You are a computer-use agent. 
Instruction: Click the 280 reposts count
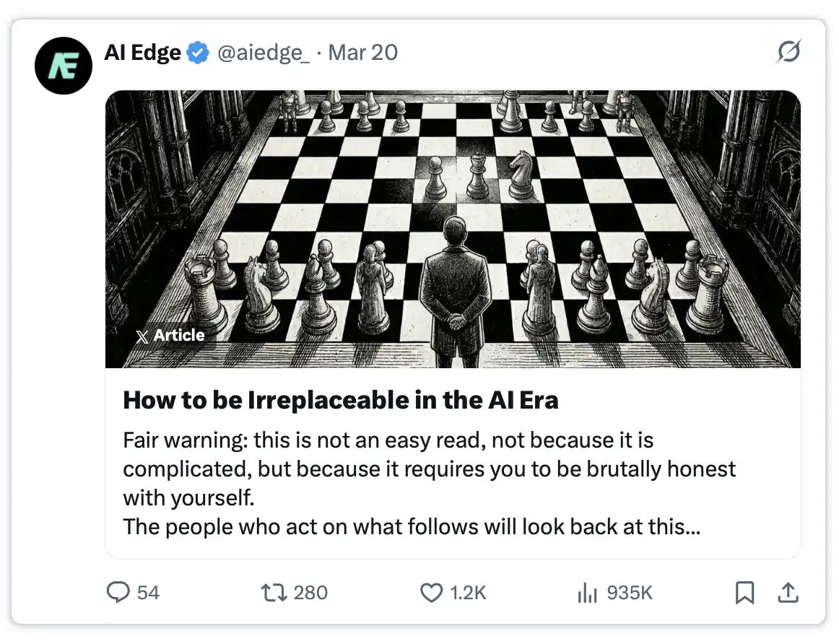click(x=311, y=593)
